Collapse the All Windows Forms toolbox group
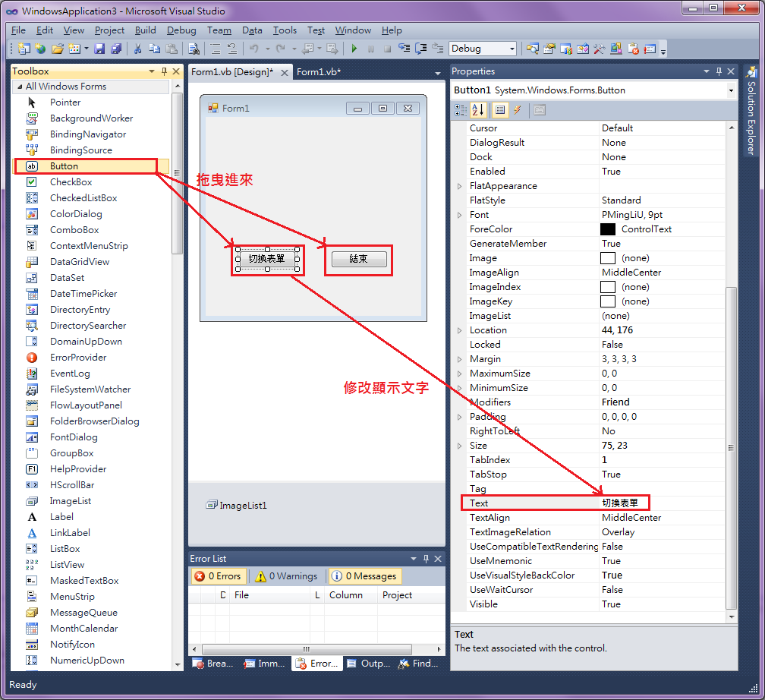Image resolution: width=765 pixels, height=700 pixels. [20, 85]
